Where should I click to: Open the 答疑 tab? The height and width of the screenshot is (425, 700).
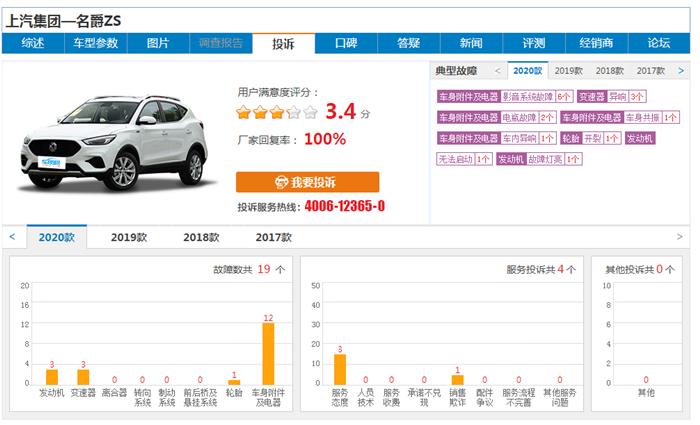[x=408, y=43]
